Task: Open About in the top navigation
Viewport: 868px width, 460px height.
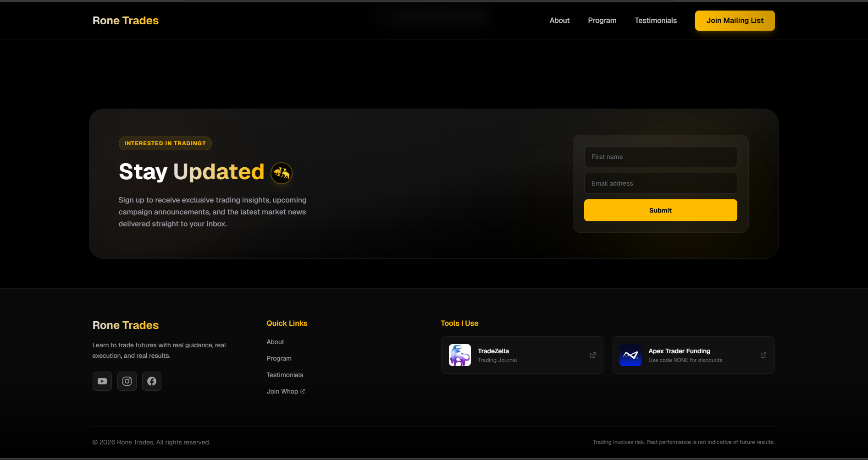Action: pos(559,21)
